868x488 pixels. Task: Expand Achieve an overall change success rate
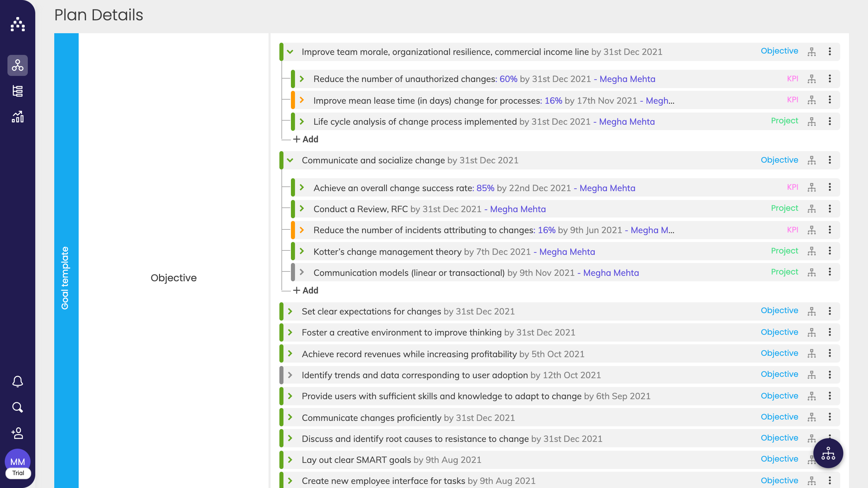[302, 187]
